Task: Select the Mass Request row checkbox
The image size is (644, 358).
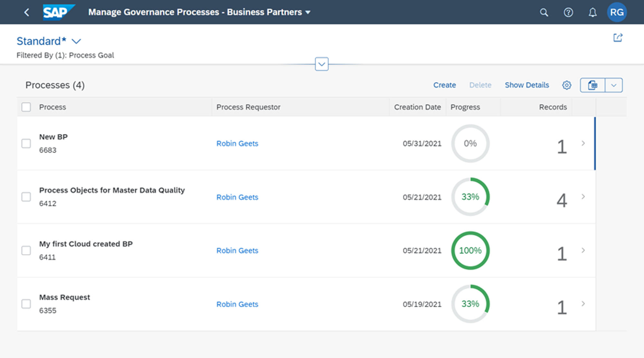Action: tap(26, 304)
